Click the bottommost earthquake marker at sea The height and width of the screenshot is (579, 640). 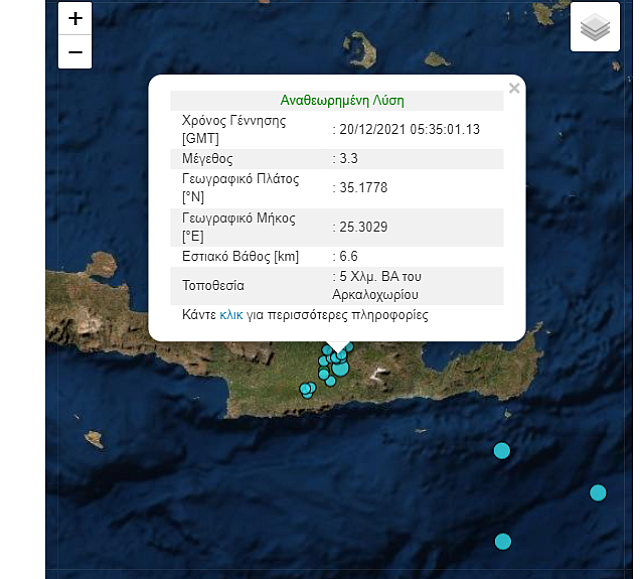coord(503,541)
